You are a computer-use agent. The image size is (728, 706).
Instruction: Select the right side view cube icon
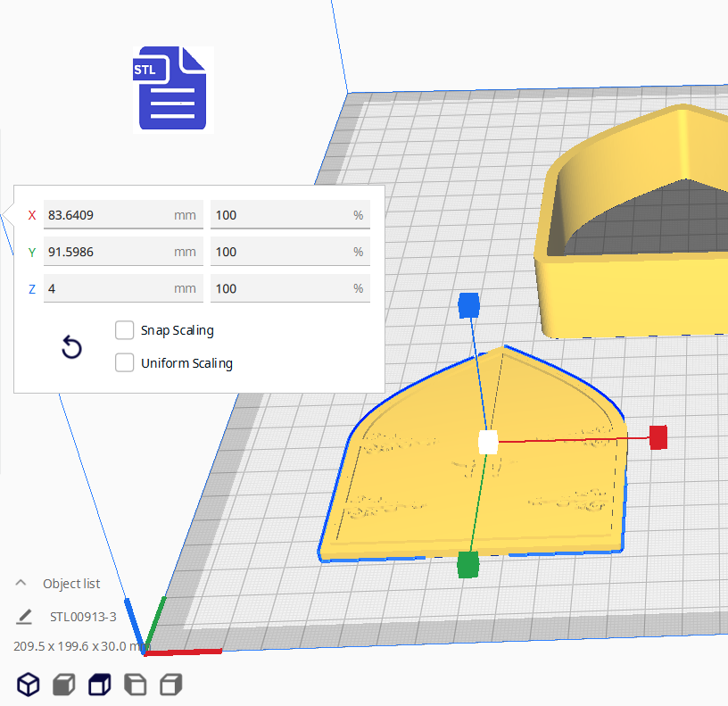click(x=170, y=685)
